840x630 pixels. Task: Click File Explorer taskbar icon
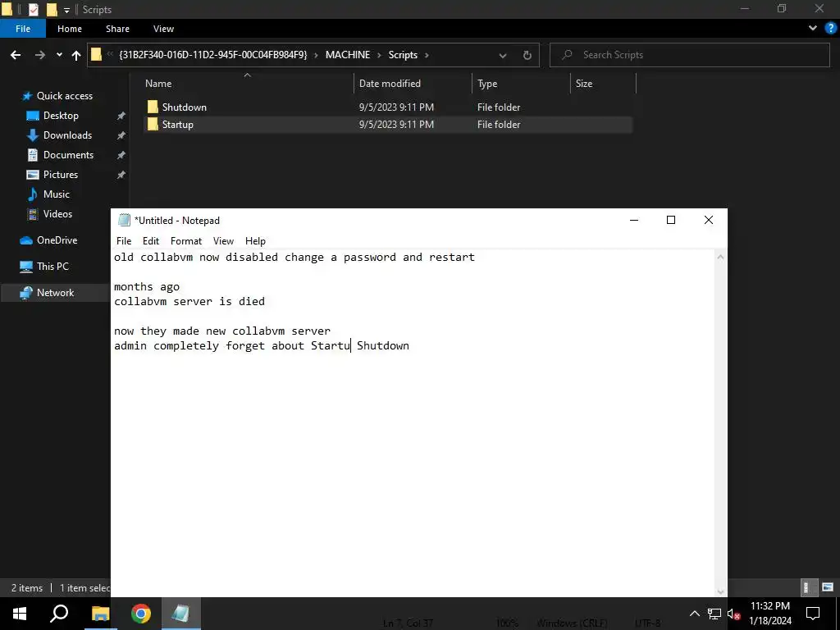point(100,614)
